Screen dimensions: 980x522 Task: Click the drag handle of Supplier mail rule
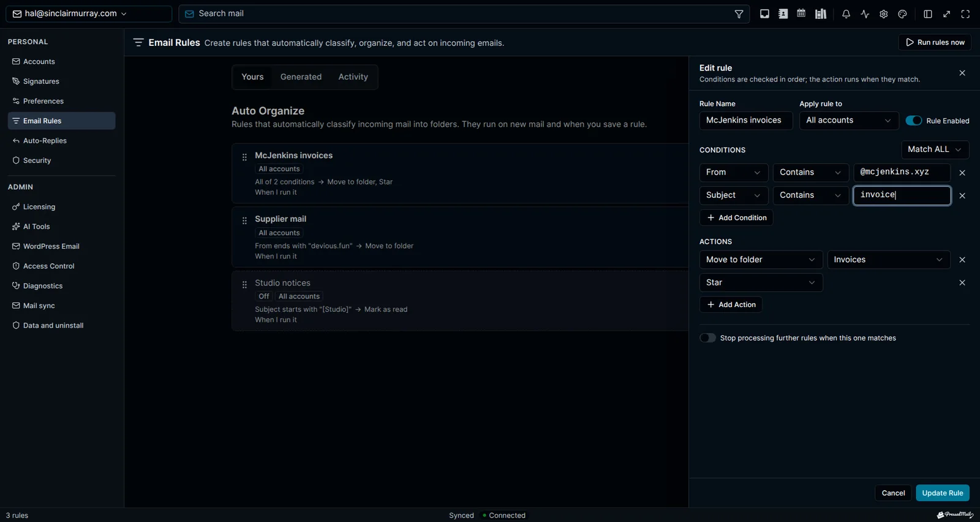click(x=244, y=221)
